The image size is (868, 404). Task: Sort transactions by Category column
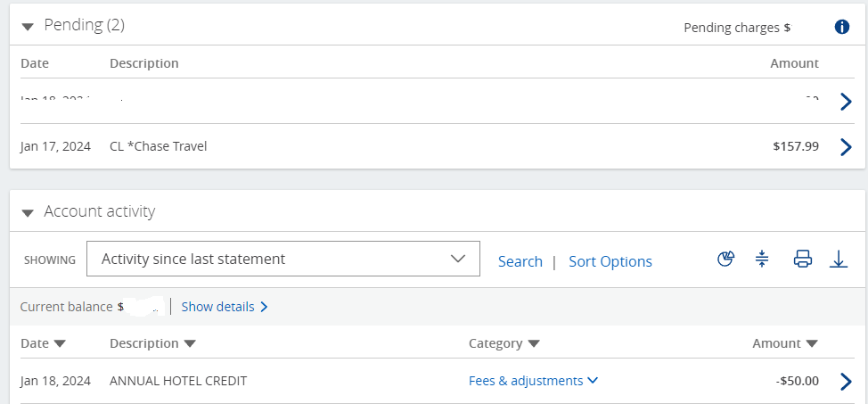[x=504, y=343]
